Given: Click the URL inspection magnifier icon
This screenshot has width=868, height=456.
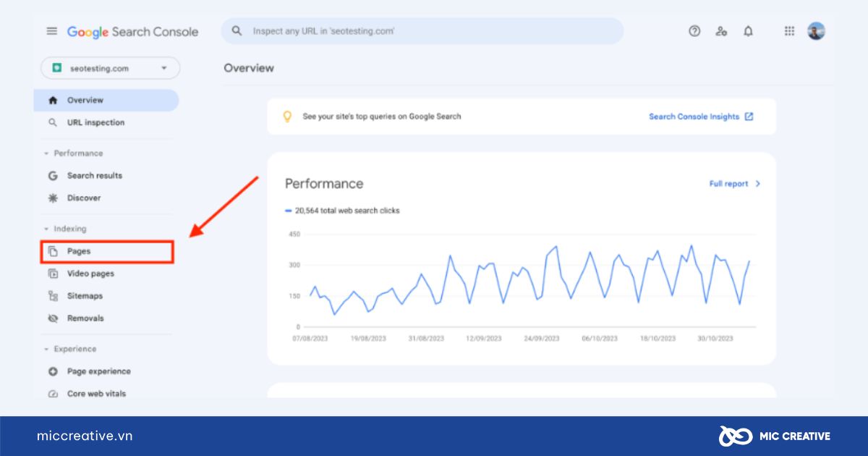Looking at the screenshot, I should [53, 122].
